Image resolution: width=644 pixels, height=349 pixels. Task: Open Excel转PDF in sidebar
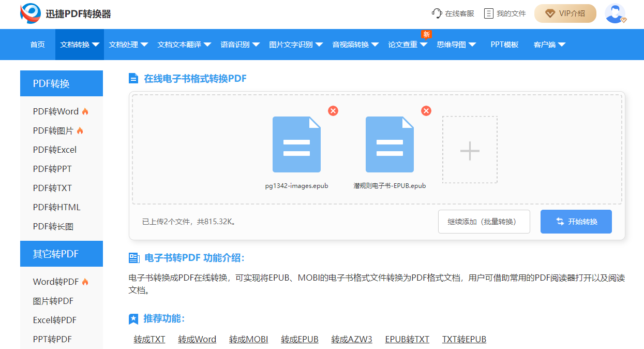tap(55, 320)
